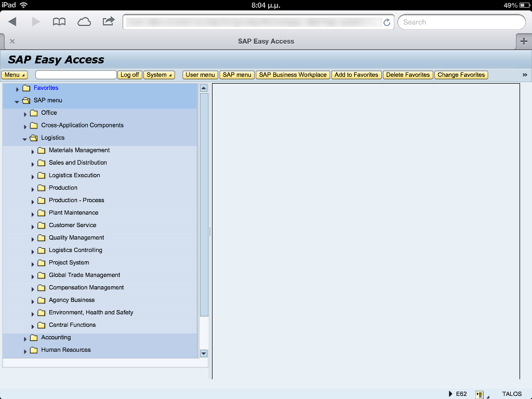Select the open SAP menu folder icon
The height and width of the screenshot is (399, 532).
(x=26, y=100)
